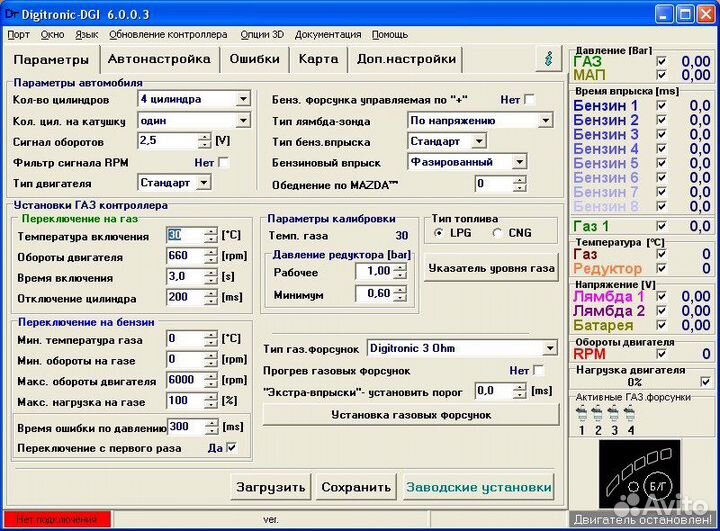
Task: Switch to the Доп.настройки tab
Action: click(x=406, y=59)
